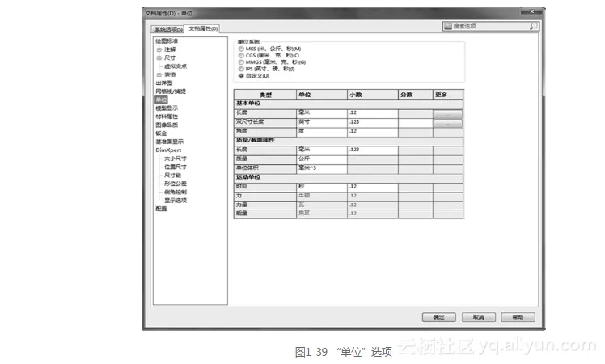605x364 pixels.
Task: Click the 运动单位 section header row
Action: click(x=349, y=177)
